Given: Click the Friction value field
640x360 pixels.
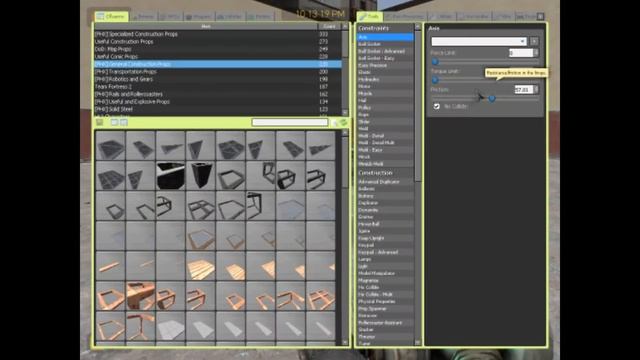Looking at the screenshot, I should click(524, 89).
